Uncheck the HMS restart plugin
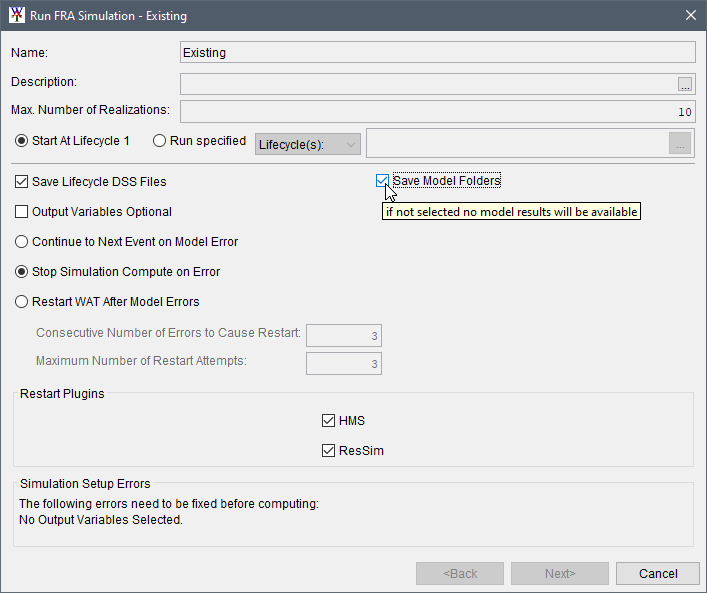This screenshot has height=593, width=707. click(329, 421)
